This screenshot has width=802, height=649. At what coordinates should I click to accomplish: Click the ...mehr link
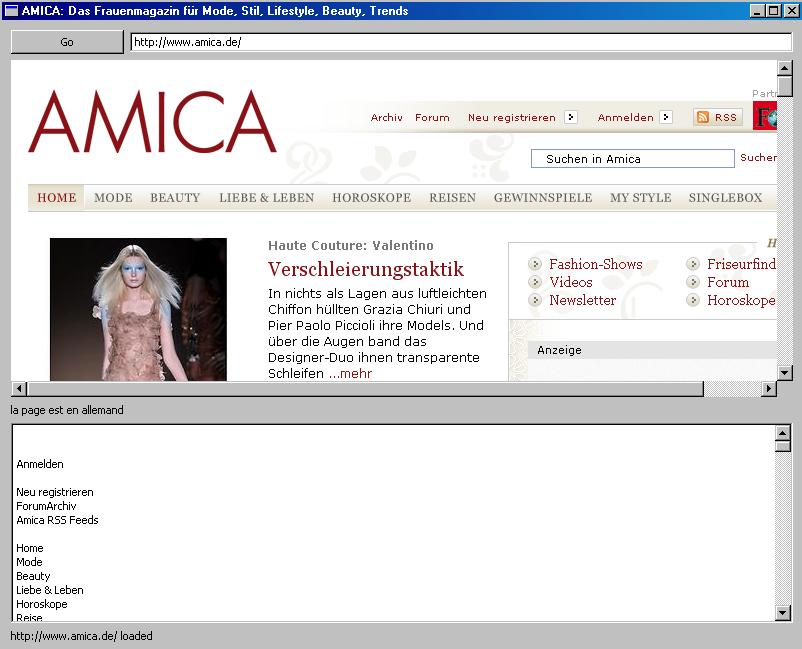pyautogui.click(x=350, y=373)
